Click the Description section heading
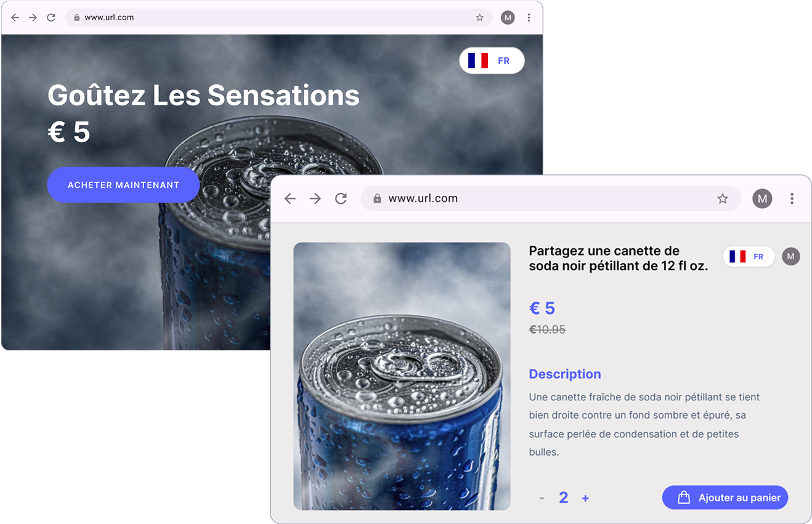 565,374
